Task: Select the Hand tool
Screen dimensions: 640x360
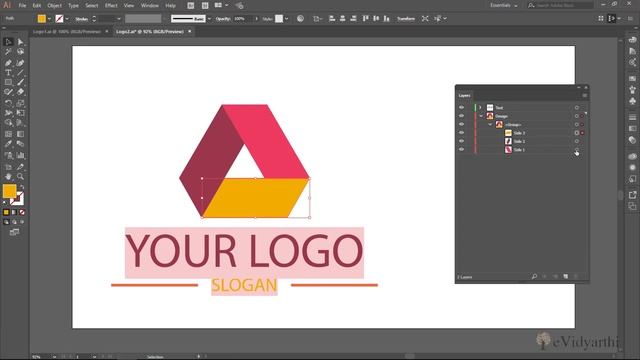Action: [8, 176]
